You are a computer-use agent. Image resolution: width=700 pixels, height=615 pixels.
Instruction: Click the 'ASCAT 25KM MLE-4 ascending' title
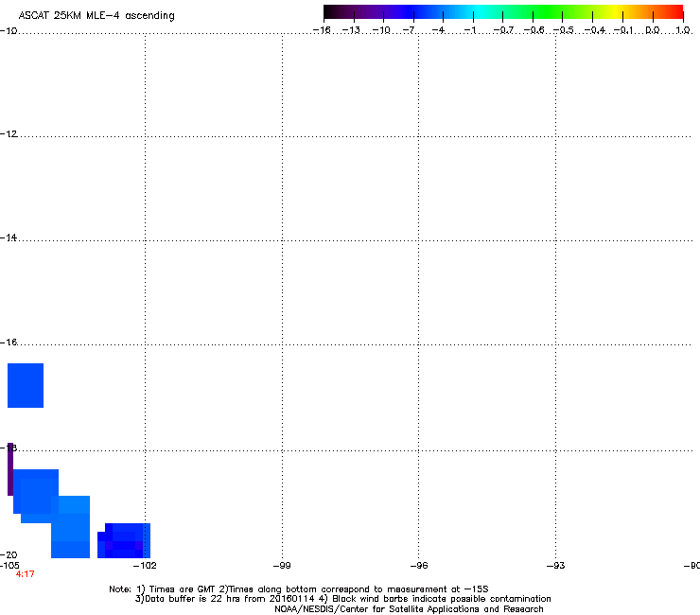click(x=96, y=16)
